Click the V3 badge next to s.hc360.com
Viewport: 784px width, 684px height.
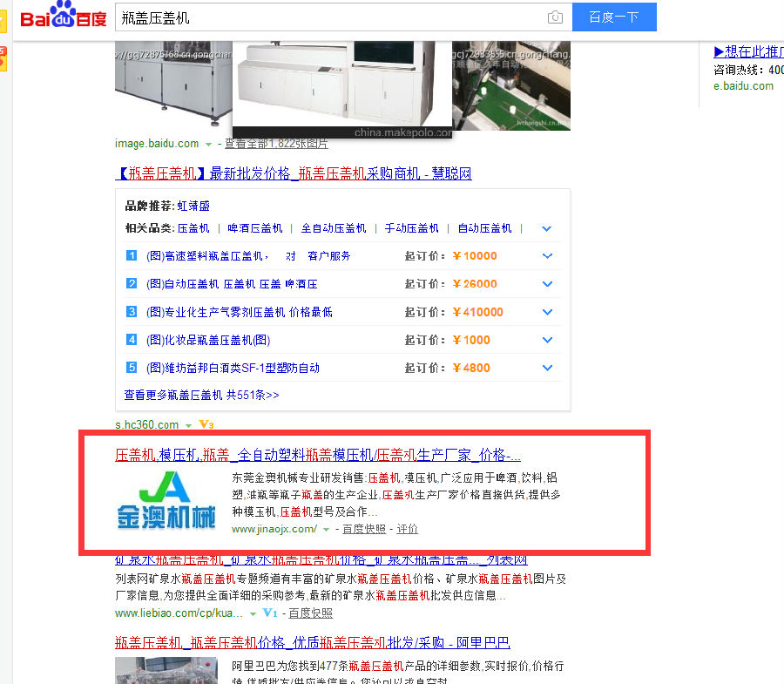(x=206, y=424)
